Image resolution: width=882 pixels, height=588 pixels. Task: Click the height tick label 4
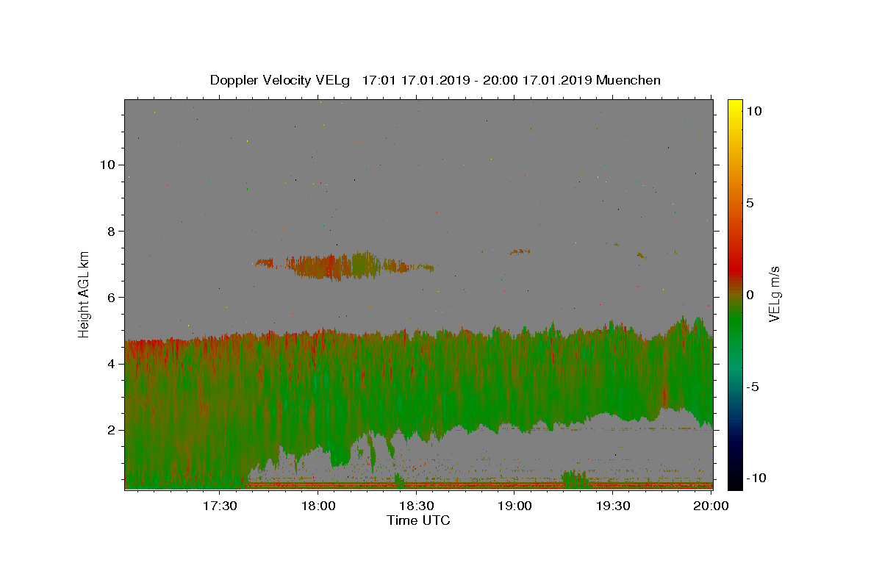[112, 363]
